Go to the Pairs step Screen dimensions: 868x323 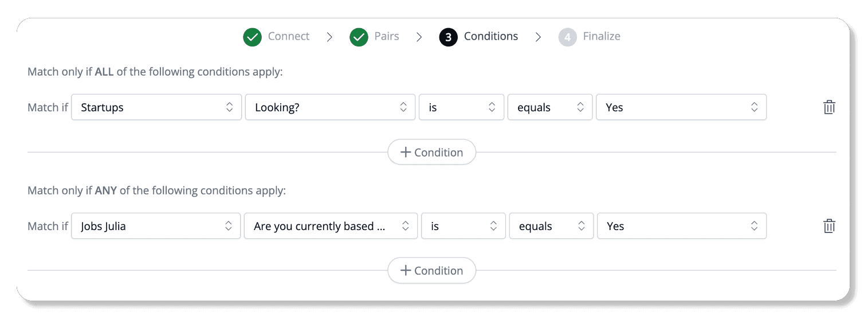387,36
